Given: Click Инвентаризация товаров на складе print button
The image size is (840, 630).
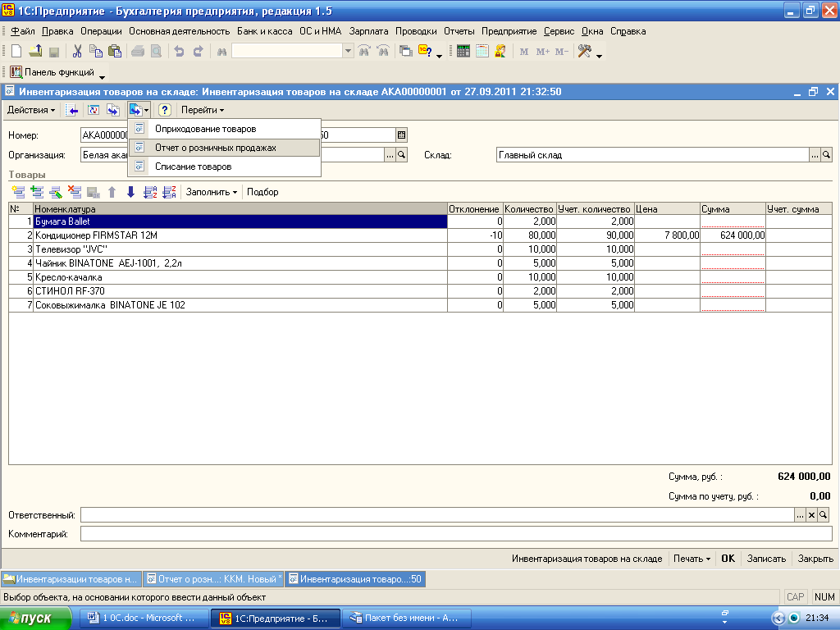Looking at the screenshot, I should click(587, 558).
